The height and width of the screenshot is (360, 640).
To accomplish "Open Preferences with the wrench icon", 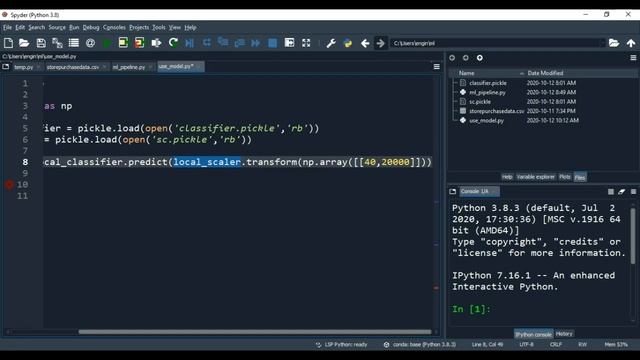I will pyautogui.click(x=331, y=43).
